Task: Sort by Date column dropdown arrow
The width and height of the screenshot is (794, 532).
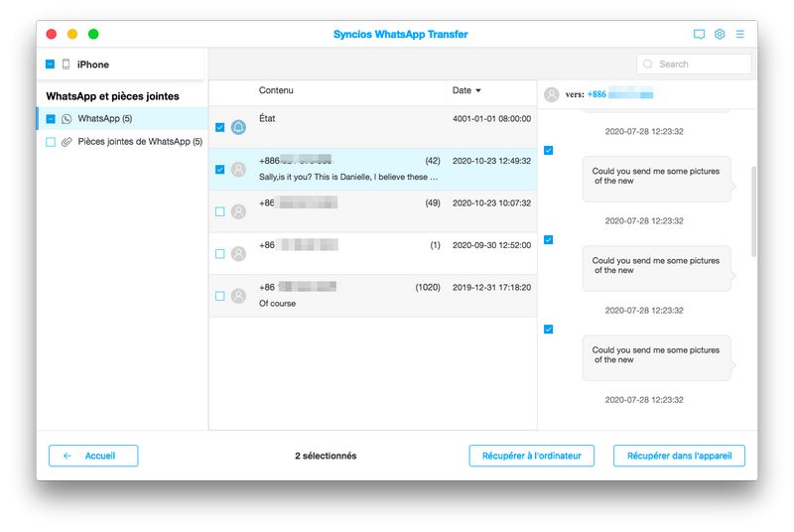Action: coord(478,90)
